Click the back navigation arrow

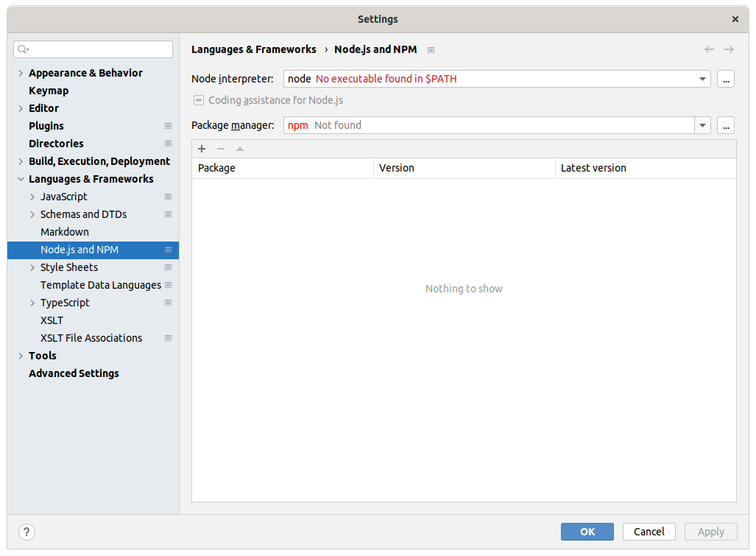click(709, 49)
